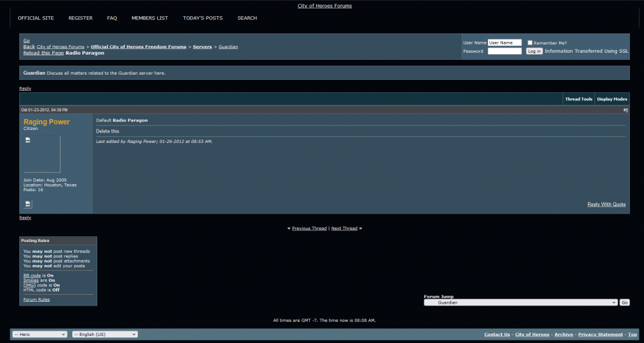The width and height of the screenshot is (644, 343).
Task: Go to the Previous Thread
Action: pos(309,228)
